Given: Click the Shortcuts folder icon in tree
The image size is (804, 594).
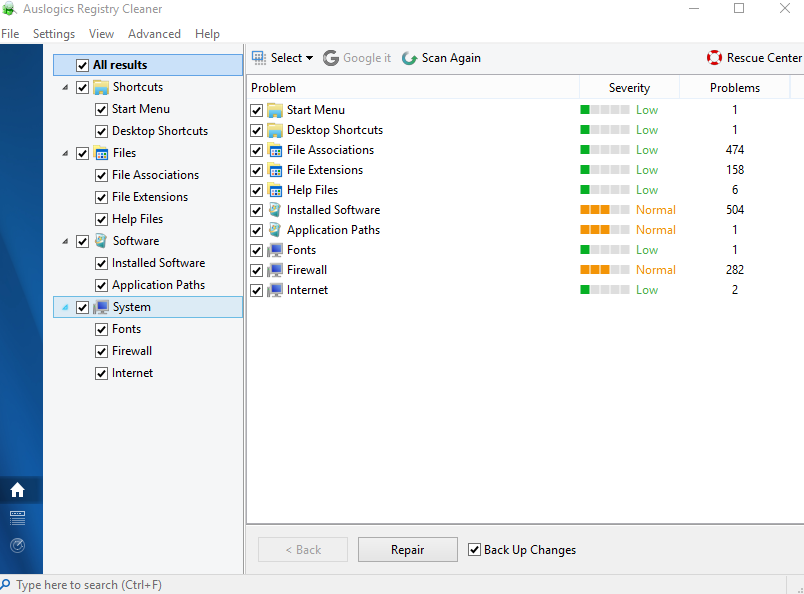Looking at the screenshot, I should coord(101,87).
